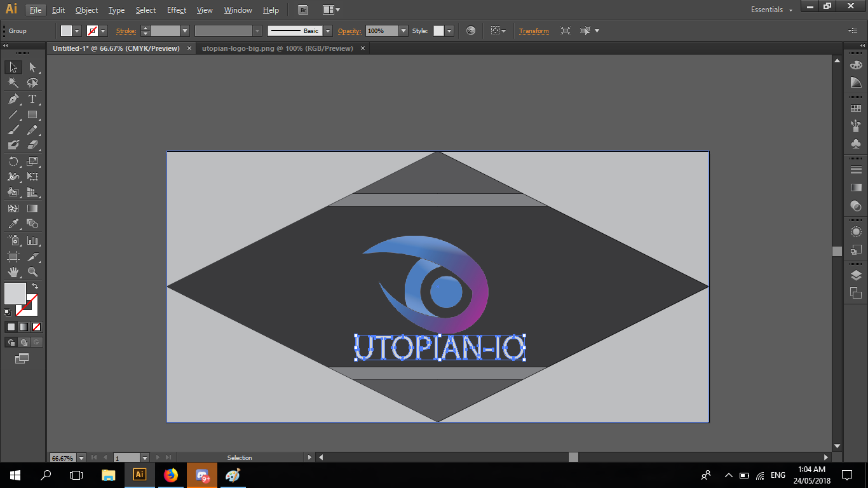Select the Rotate tool
This screenshot has width=868, height=488.
pos(13,161)
